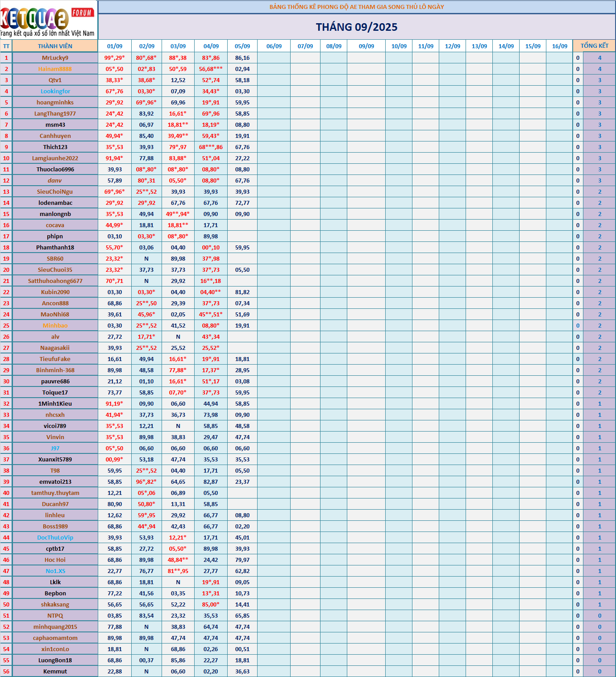Select member name J97
This screenshot has height=677, width=616.
55,448
